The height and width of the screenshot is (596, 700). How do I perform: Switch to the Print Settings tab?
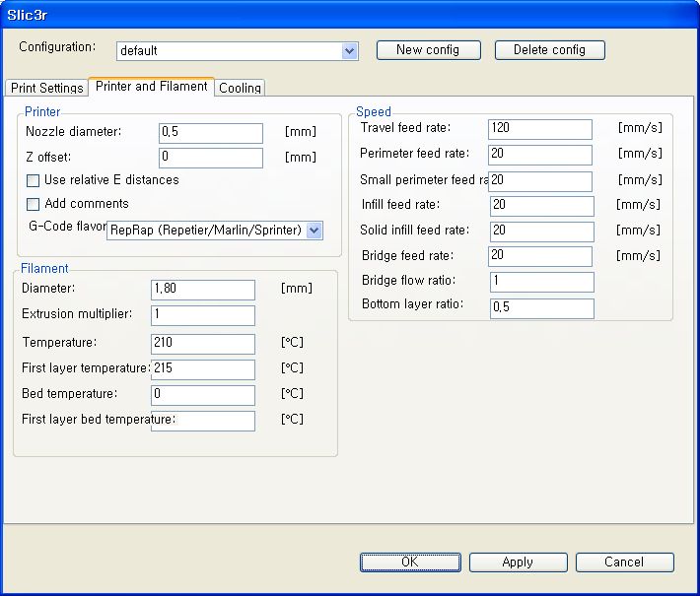pyautogui.click(x=46, y=88)
